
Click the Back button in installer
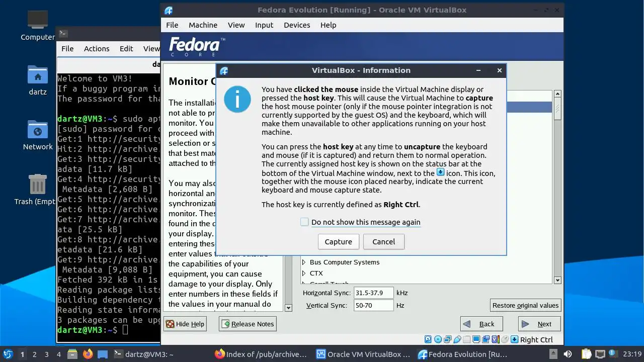[x=481, y=324]
